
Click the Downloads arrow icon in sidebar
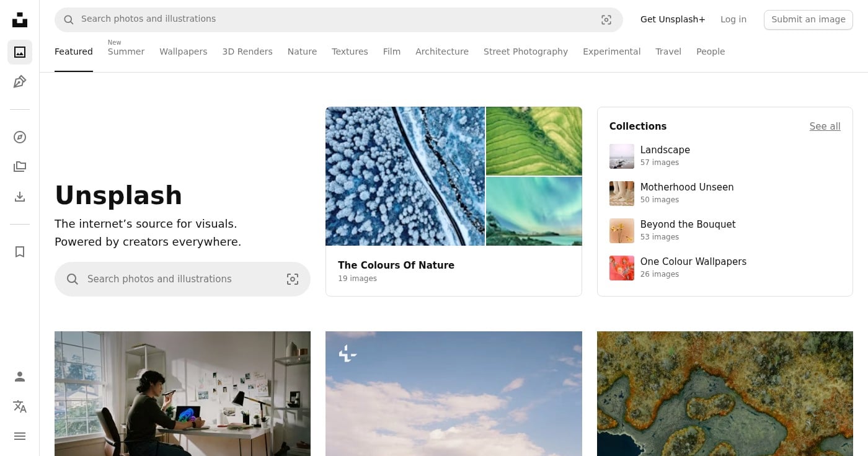[x=20, y=197]
